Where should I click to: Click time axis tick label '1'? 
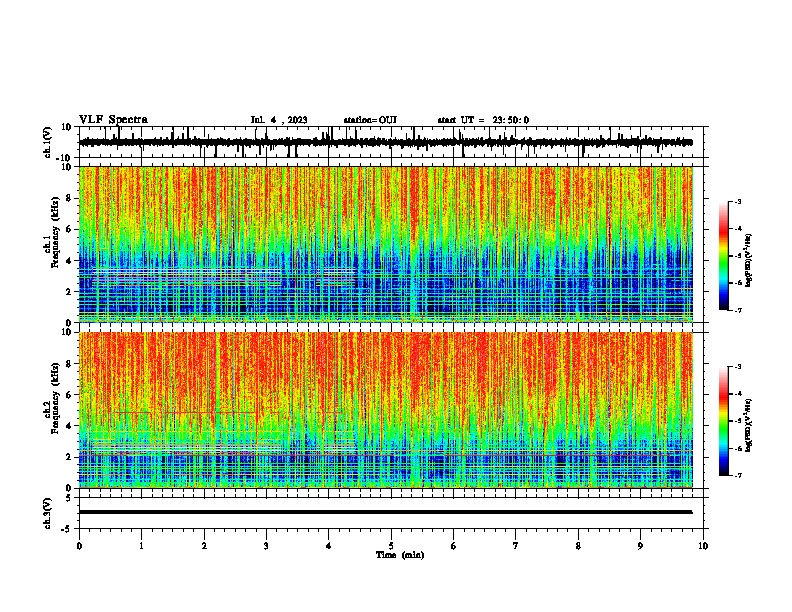141,546
